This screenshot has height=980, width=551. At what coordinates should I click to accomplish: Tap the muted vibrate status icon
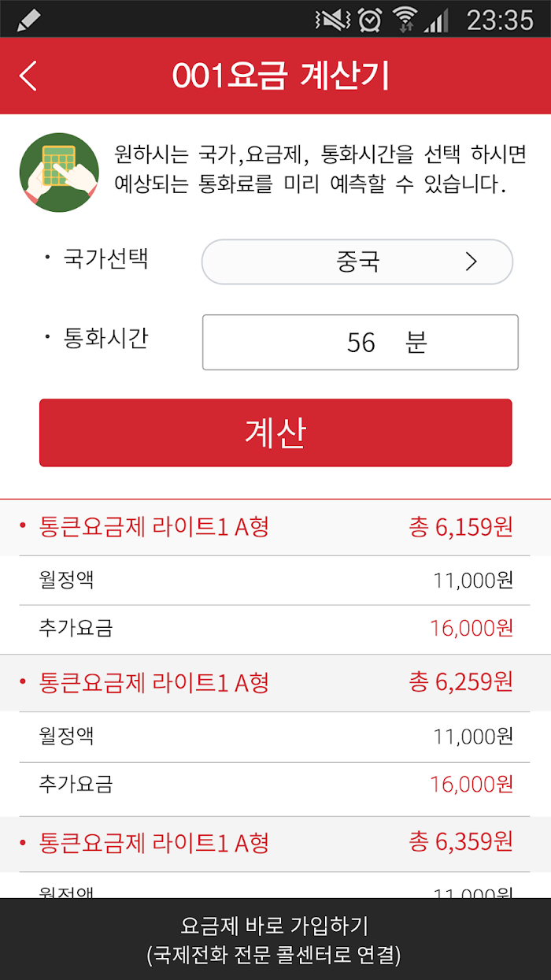pyautogui.click(x=331, y=19)
